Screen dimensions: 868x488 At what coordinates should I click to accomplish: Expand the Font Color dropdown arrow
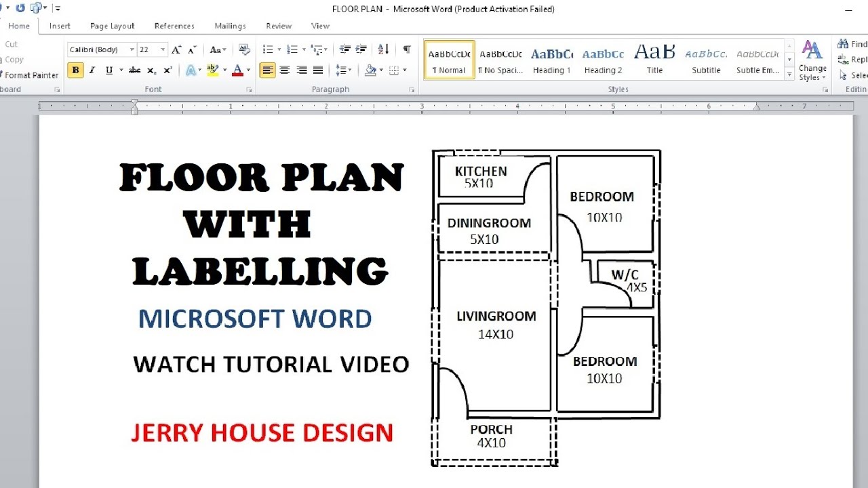point(248,70)
